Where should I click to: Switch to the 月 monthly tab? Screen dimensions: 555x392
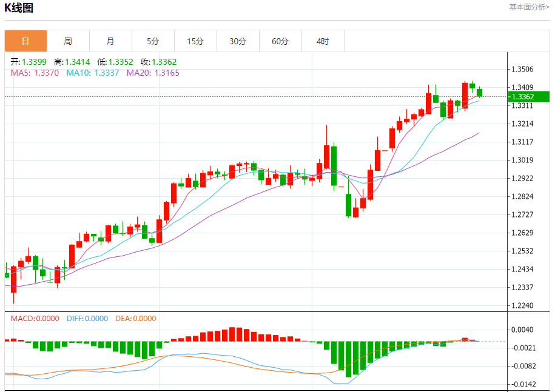(x=110, y=41)
